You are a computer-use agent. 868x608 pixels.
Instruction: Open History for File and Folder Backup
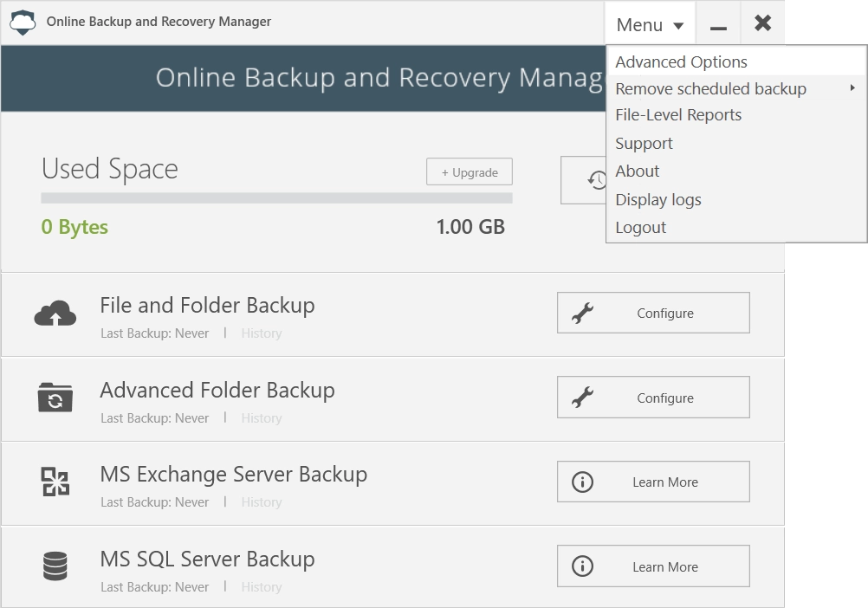pos(262,333)
